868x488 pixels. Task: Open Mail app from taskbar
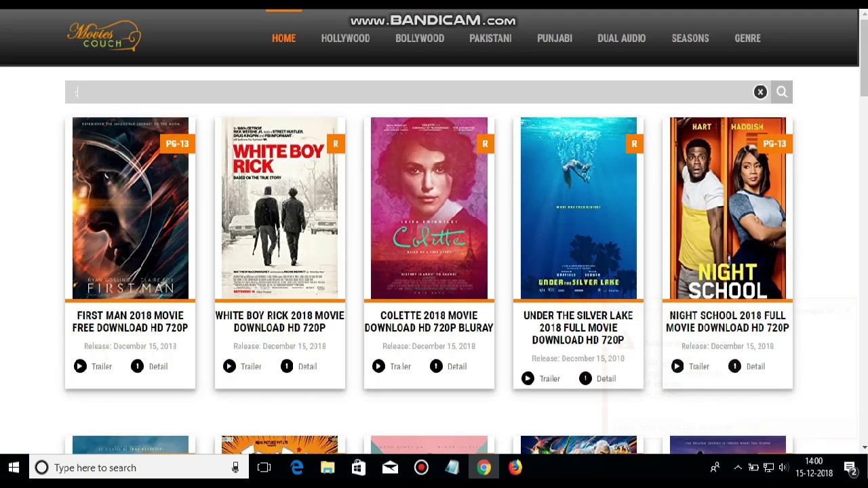[390, 468]
